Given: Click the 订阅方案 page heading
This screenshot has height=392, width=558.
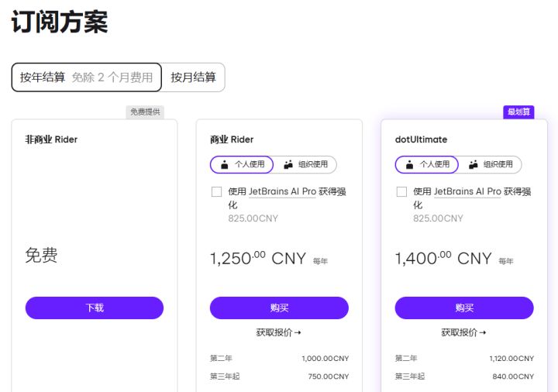Looking at the screenshot, I should click(60, 22).
